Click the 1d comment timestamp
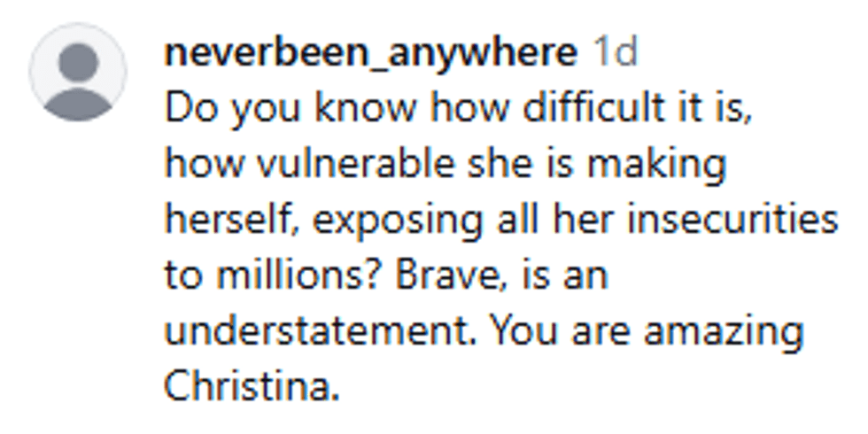Screen dimensions: 868x434 (x=616, y=52)
